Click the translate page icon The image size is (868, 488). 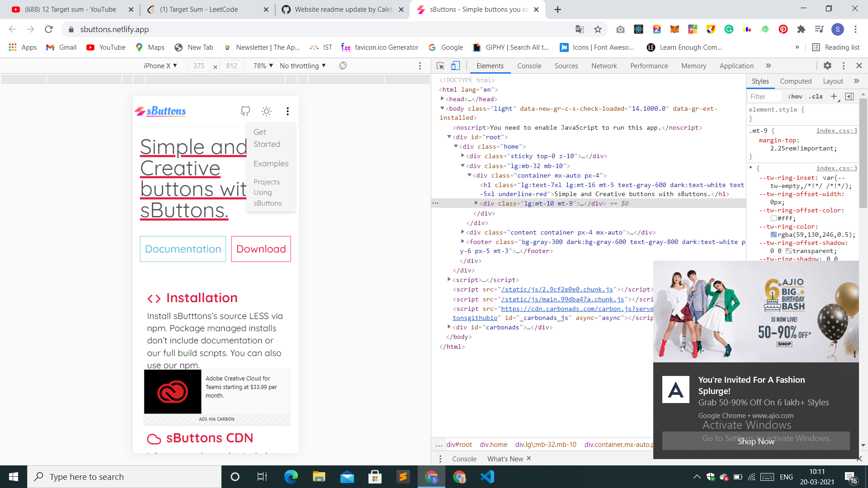580,29
